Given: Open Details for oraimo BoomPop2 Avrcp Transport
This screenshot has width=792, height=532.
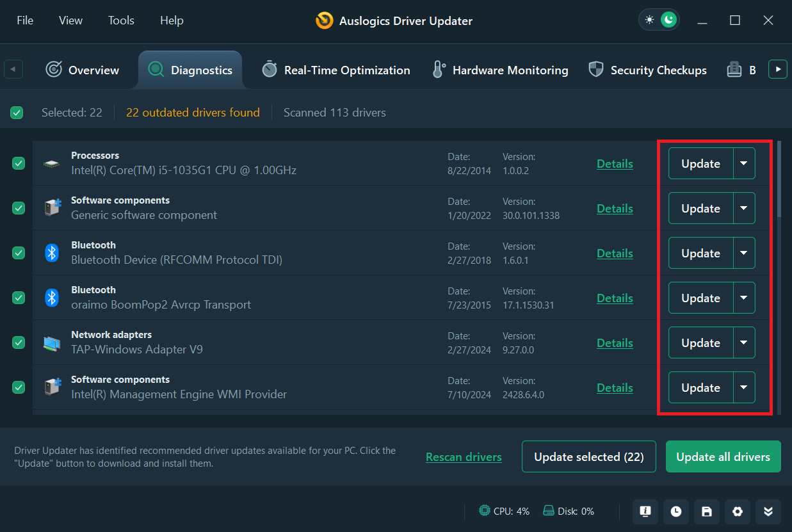Looking at the screenshot, I should 615,298.
